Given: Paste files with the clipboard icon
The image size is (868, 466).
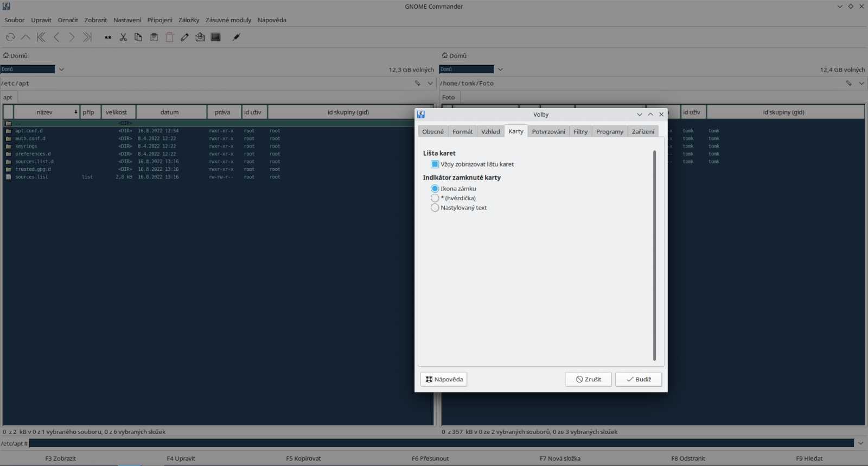Looking at the screenshot, I should click(x=154, y=37).
